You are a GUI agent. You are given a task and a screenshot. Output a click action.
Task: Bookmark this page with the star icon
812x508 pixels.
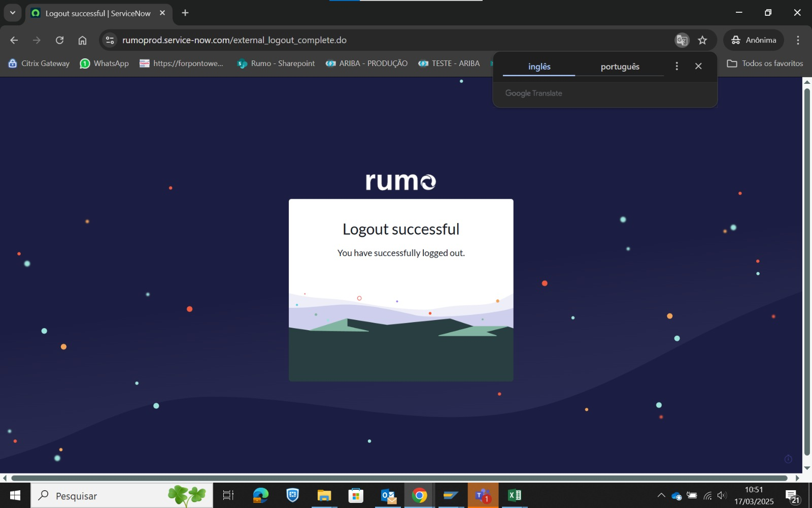(x=702, y=40)
